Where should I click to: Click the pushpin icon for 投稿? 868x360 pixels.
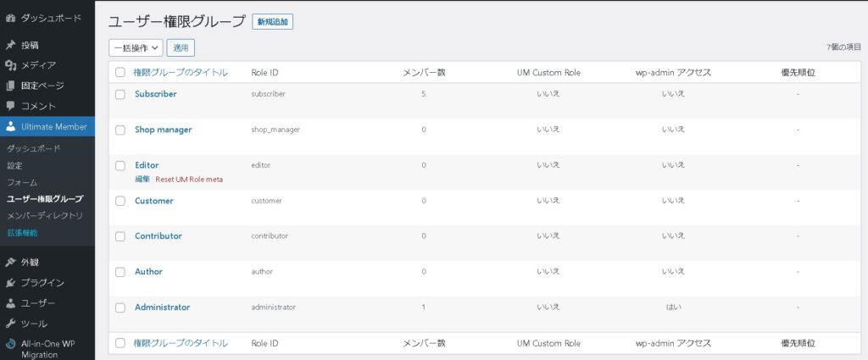coord(10,45)
